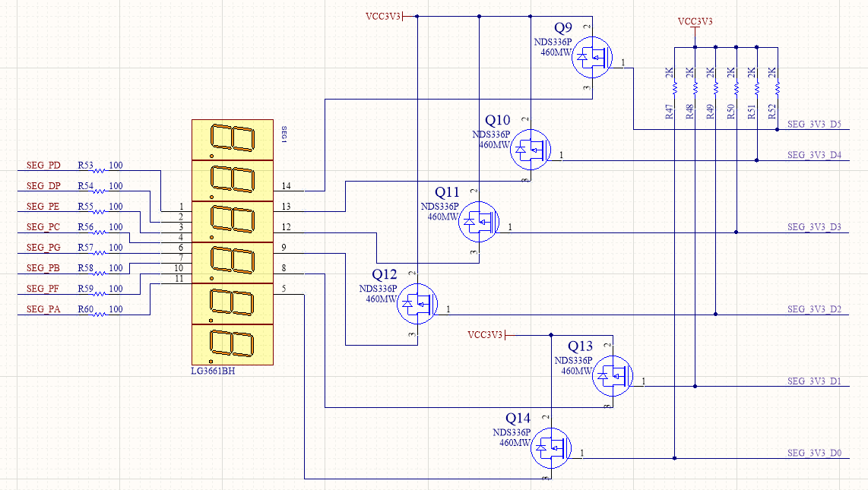This screenshot has width=868, height=490.
Task: Click the Q14 designator text
Action: (x=518, y=419)
